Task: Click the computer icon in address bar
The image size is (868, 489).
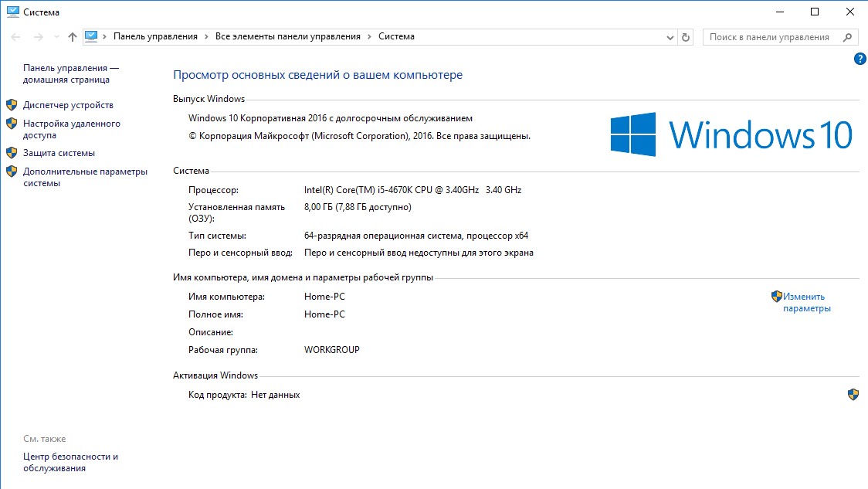Action: click(92, 36)
